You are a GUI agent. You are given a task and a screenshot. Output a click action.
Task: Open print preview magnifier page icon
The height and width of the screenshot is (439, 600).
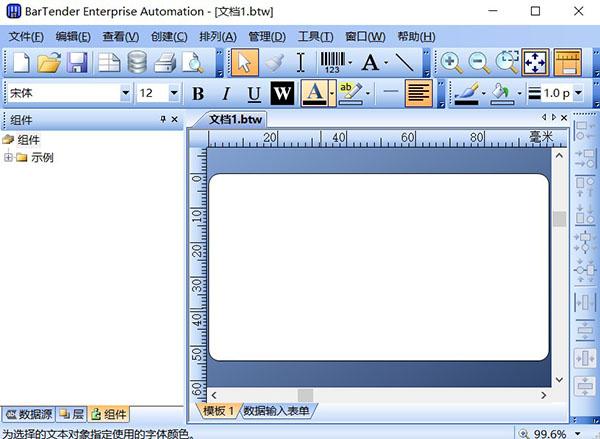pos(192,62)
